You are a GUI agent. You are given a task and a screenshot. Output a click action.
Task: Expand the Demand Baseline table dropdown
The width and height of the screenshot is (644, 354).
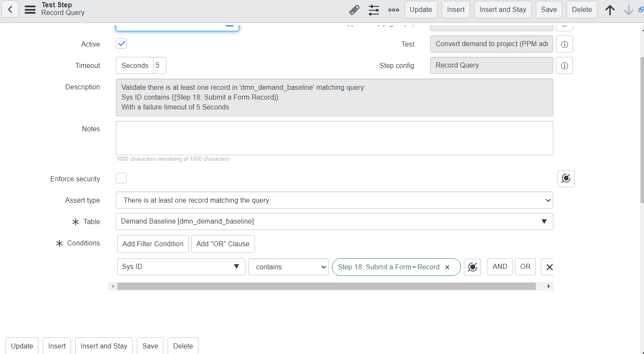click(x=544, y=221)
